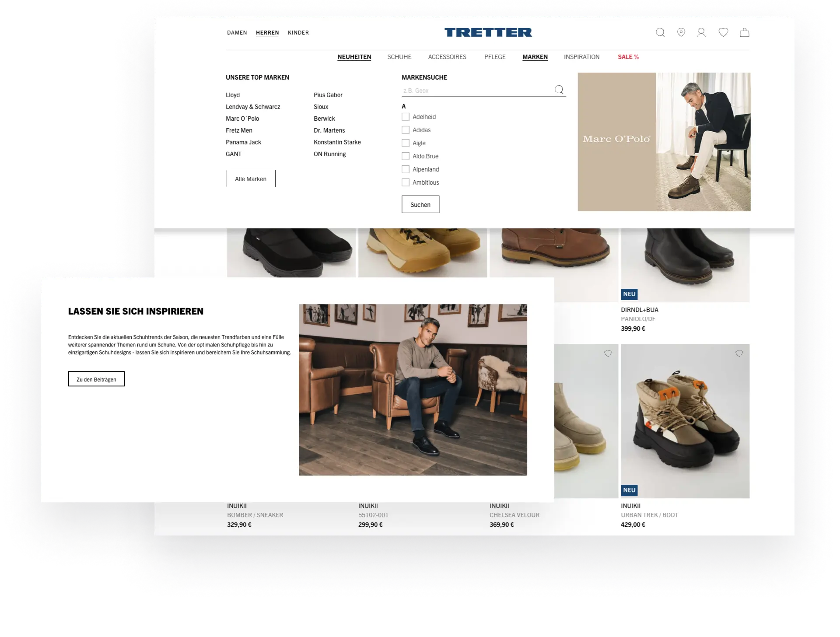This screenshot has height=637, width=840.
Task: Open the Urban Trek boot product image
Action: (685, 421)
